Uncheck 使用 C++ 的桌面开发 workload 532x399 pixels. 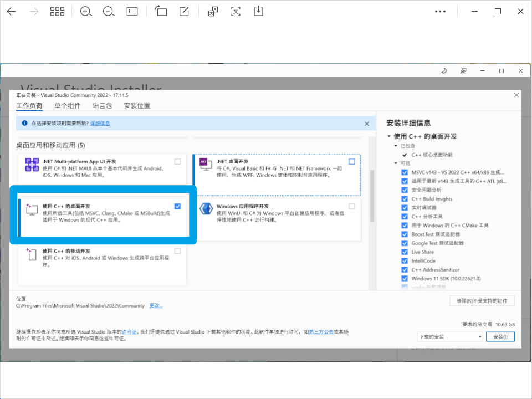177,206
